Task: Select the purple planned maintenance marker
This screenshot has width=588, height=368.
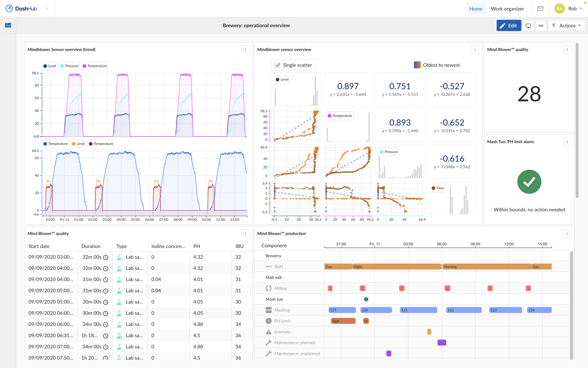Action: click(x=442, y=343)
